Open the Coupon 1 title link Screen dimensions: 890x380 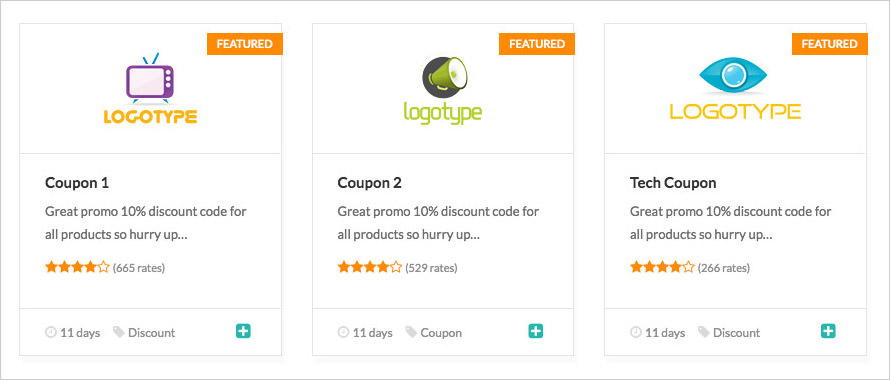[x=77, y=183]
